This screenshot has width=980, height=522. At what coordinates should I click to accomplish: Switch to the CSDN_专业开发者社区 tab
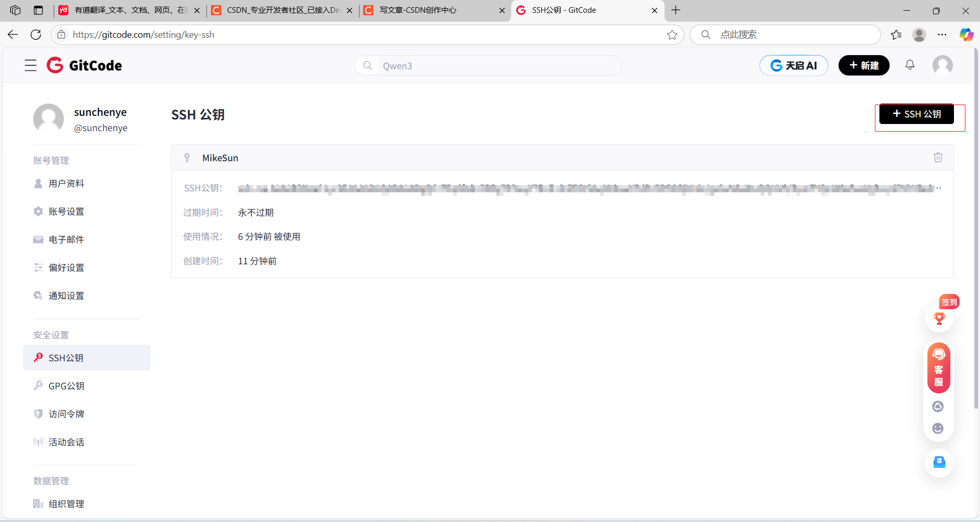click(278, 10)
